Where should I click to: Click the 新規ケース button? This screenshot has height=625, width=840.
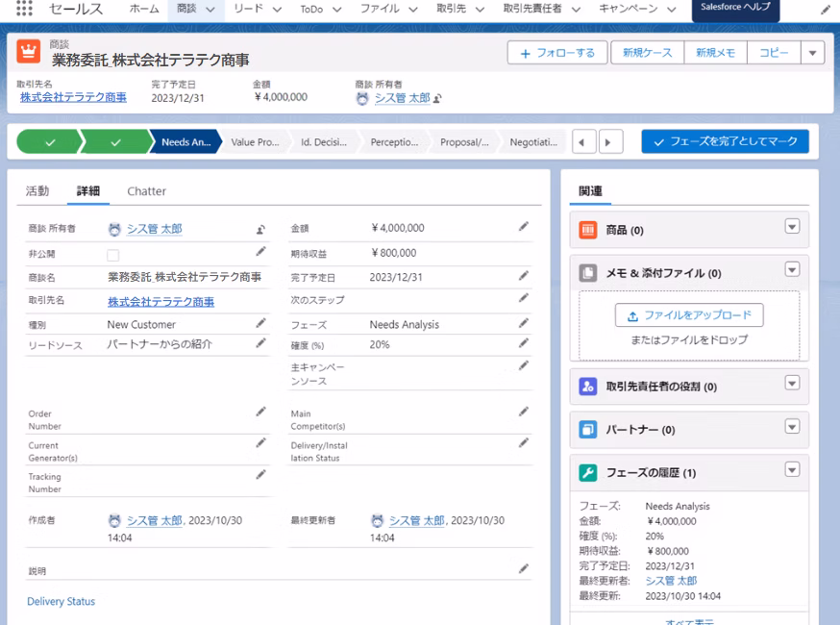(647, 53)
